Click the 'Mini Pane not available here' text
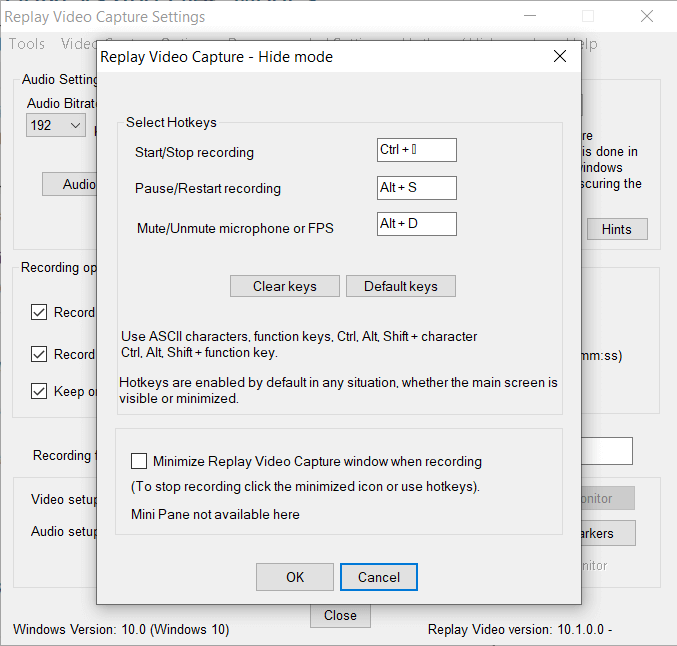This screenshot has height=646, width=677. (215, 514)
